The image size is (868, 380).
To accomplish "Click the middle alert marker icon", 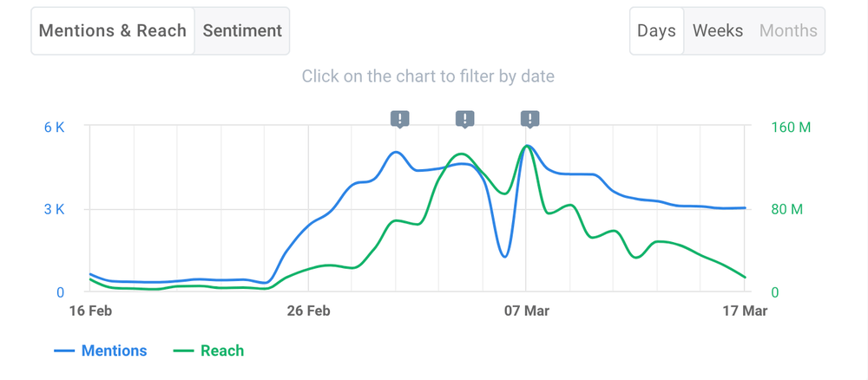I will 464,119.
